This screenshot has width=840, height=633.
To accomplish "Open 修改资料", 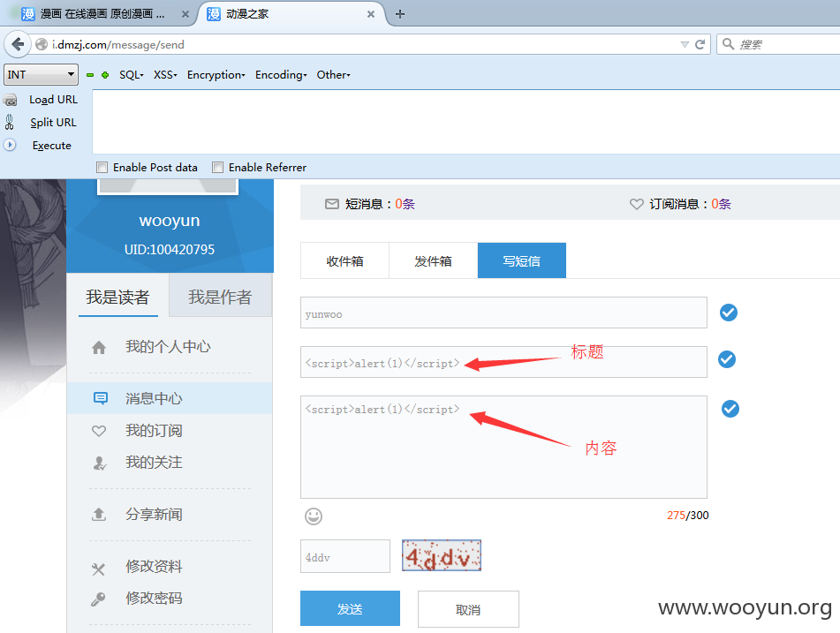I will coord(154,566).
